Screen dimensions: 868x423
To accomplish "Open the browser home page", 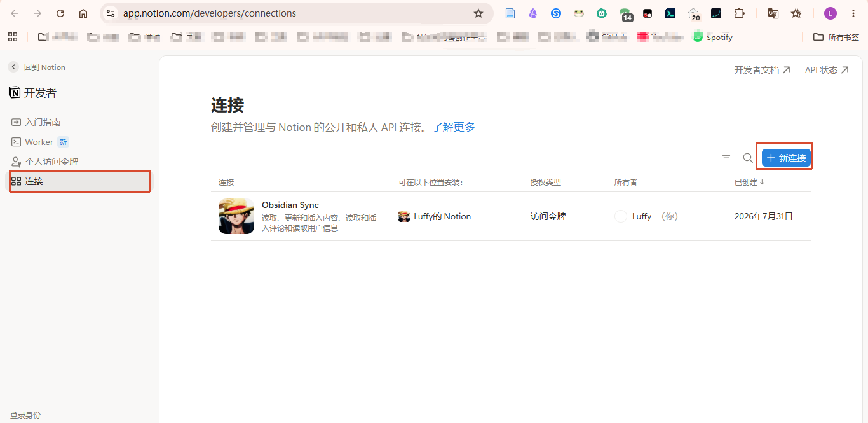I will point(83,13).
